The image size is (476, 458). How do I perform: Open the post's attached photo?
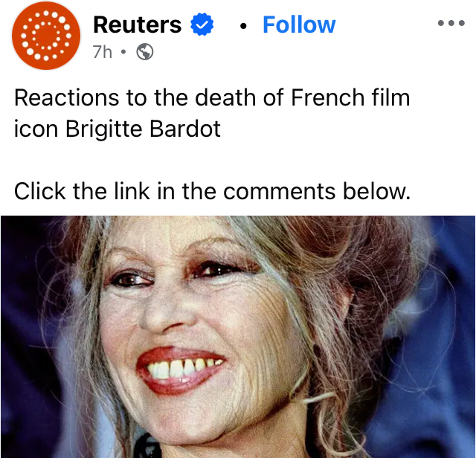point(238,337)
